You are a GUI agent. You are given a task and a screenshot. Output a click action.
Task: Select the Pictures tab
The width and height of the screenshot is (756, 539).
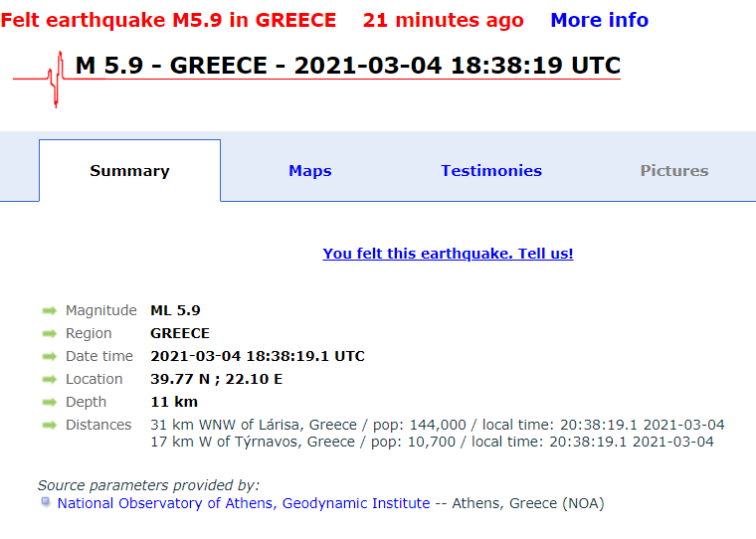click(674, 171)
